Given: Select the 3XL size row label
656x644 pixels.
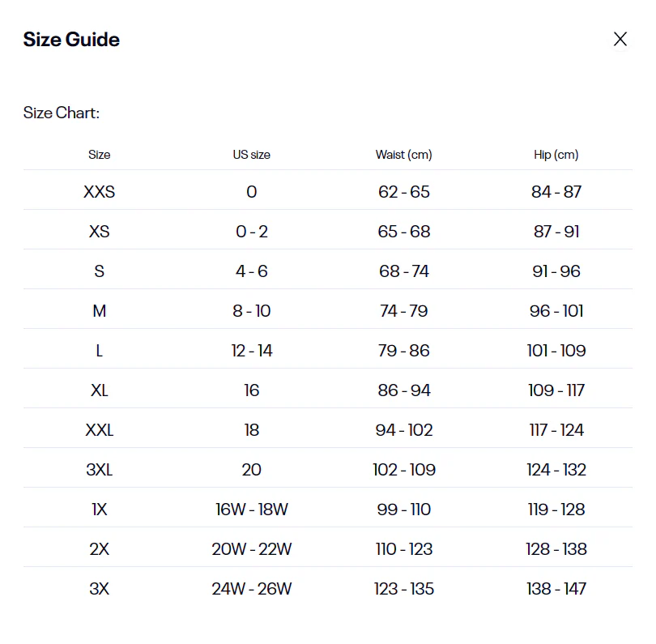Looking at the screenshot, I should tap(100, 470).
